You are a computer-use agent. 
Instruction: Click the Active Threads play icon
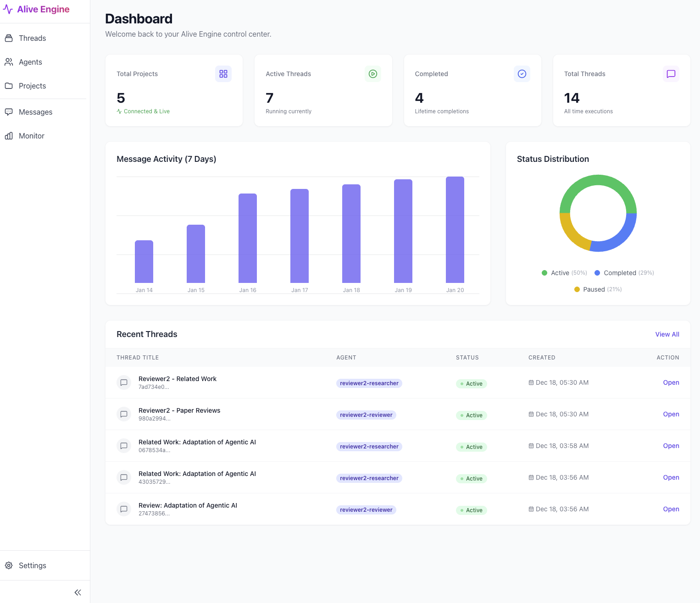point(372,74)
